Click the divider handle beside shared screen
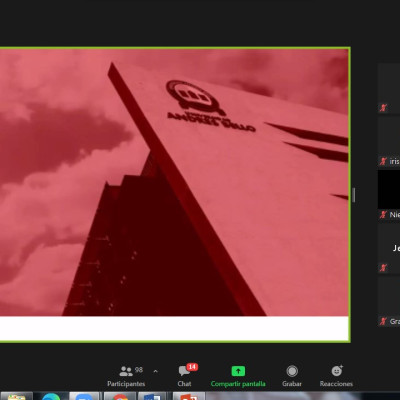The height and width of the screenshot is (400, 400). pyautogui.click(x=354, y=195)
